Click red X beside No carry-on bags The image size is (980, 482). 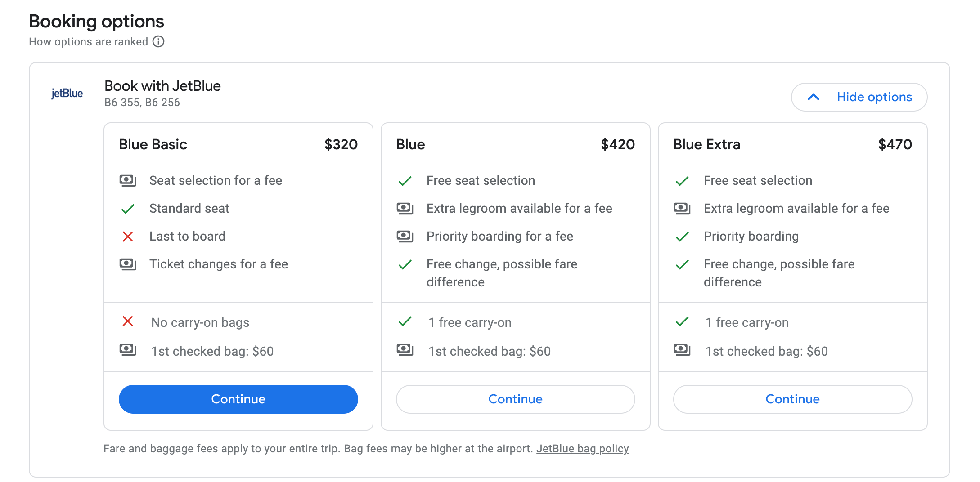128,321
